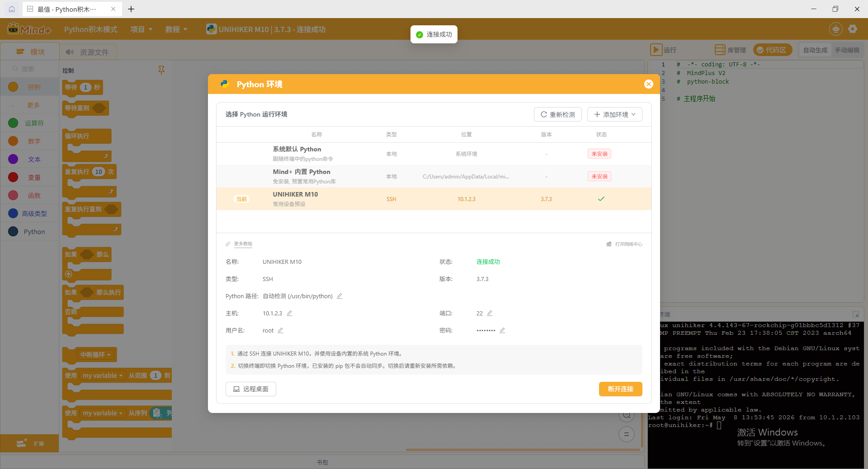Select 自动生成 code mode
Viewport: 868px width, 469px height.
(815, 50)
